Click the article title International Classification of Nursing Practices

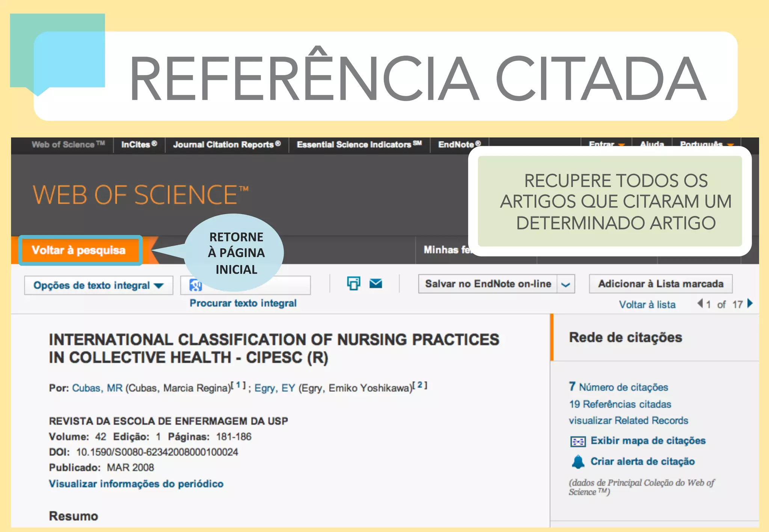tap(274, 349)
